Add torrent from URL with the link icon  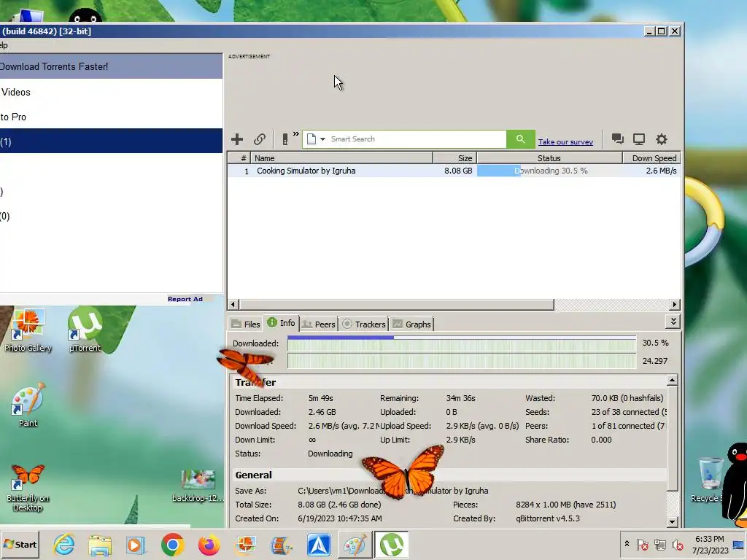[260, 139]
